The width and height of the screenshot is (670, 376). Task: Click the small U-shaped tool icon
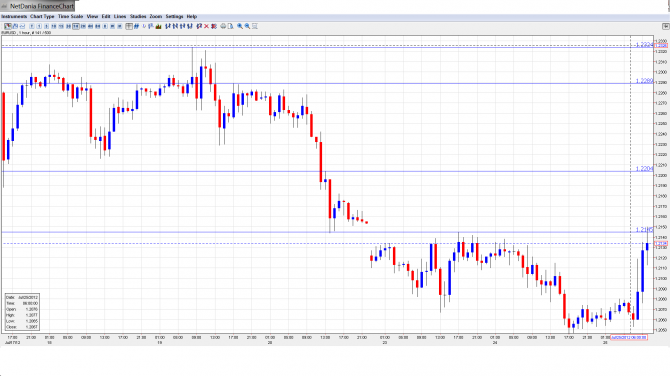pos(144,26)
